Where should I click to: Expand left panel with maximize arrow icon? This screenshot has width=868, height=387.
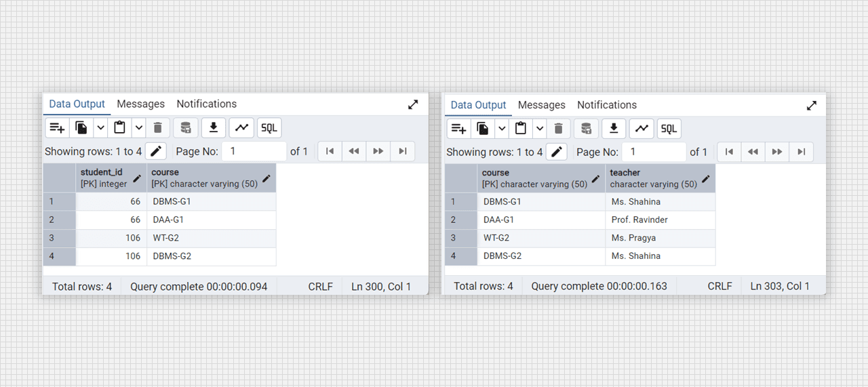click(413, 104)
